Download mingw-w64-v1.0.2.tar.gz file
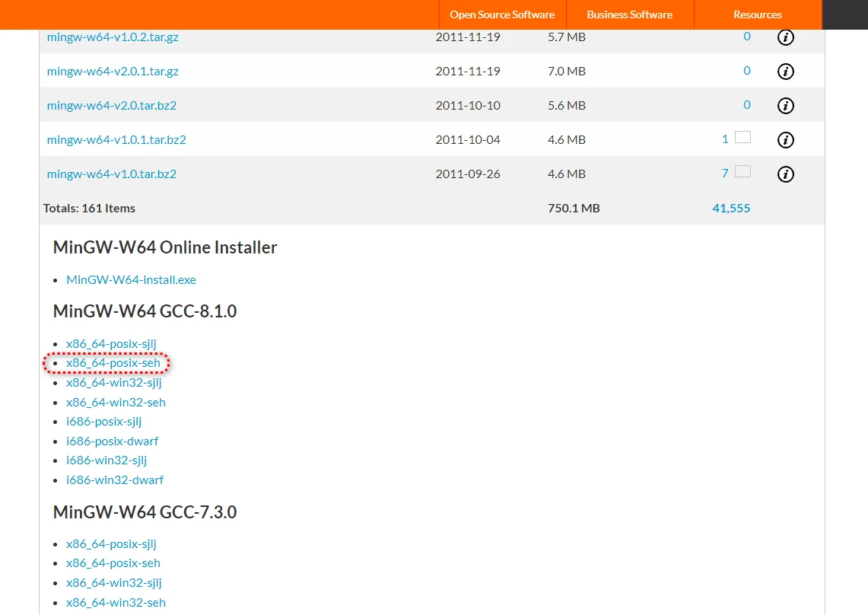 (113, 37)
